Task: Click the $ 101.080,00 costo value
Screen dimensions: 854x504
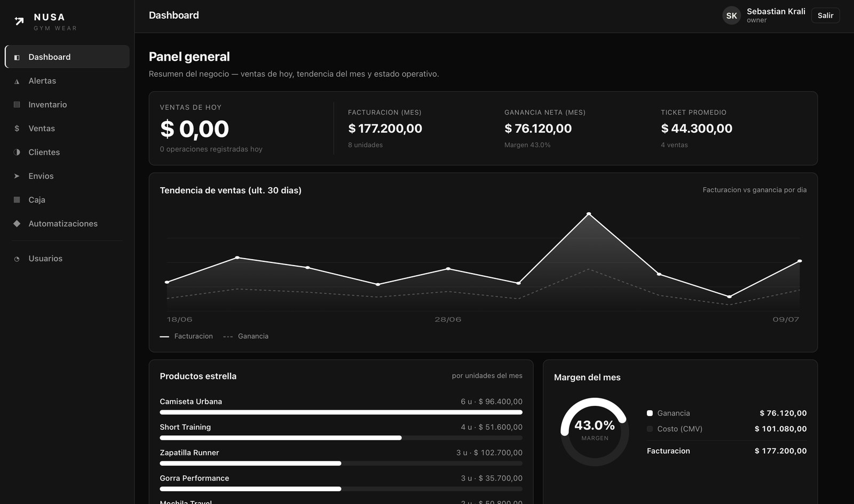Action: coord(780,429)
